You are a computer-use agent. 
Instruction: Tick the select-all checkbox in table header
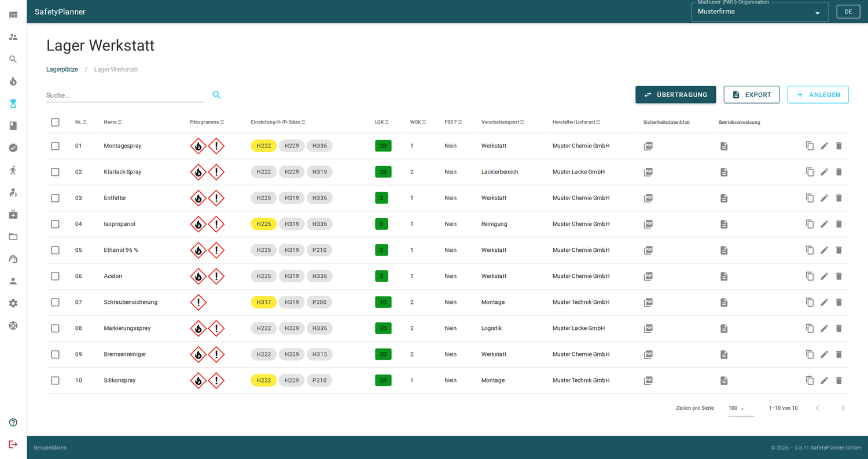pyautogui.click(x=55, y=122)
